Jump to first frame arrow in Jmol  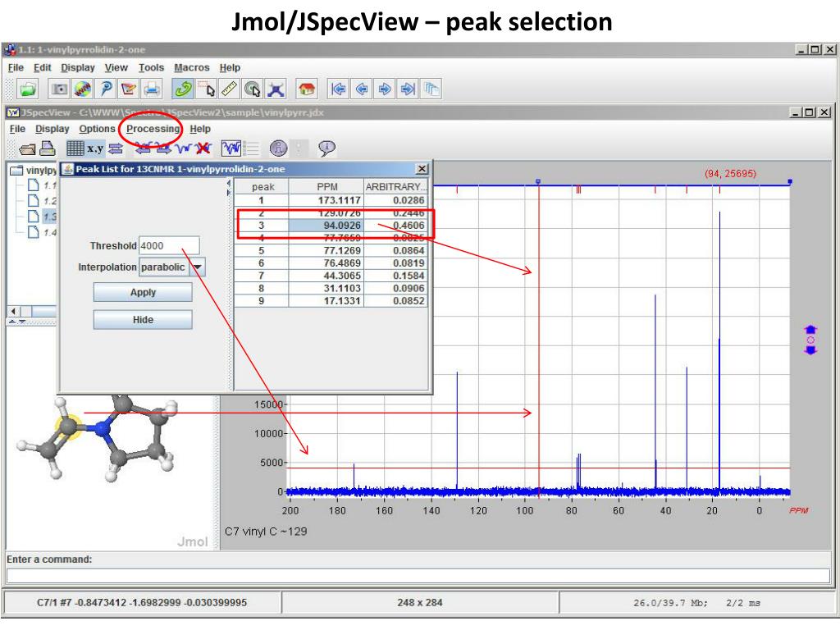338,89
